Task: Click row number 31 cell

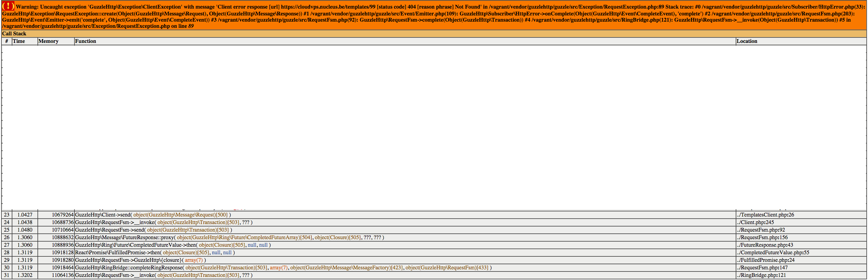Action: pos(7,275)
